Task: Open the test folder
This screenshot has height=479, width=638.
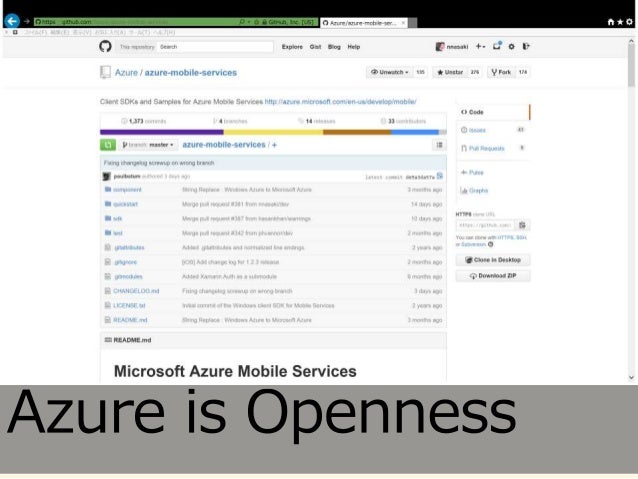Action: click(x=118, y=233)
